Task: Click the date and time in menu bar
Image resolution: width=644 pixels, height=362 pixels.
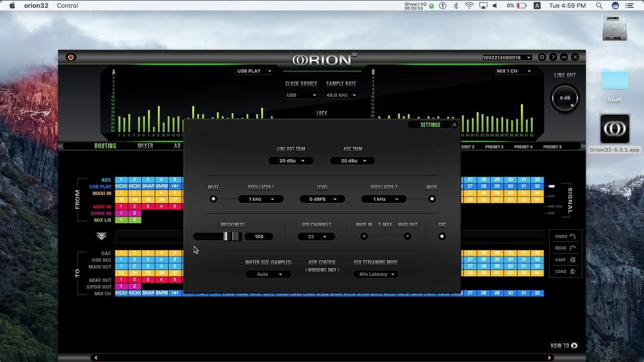Action: point(568,6)
